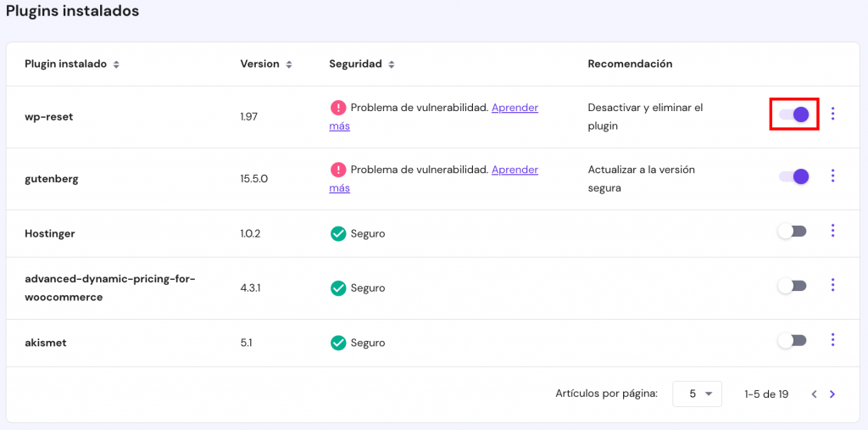Open three-dot menu for Hostinger plugin
The height and width of the screenshot is (430, 868).
(833, 231)
